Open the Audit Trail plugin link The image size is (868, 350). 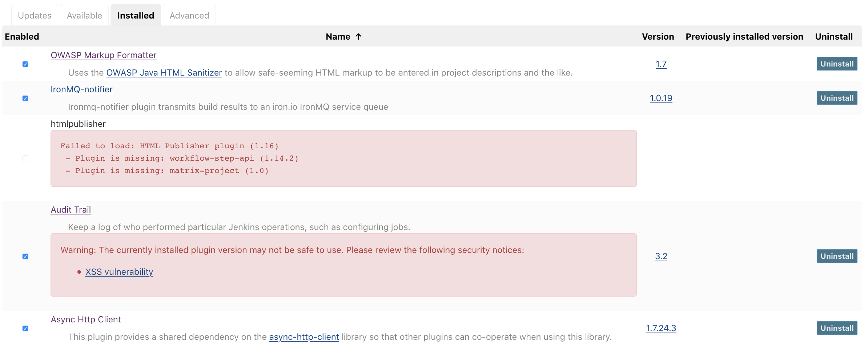[71, 210]
